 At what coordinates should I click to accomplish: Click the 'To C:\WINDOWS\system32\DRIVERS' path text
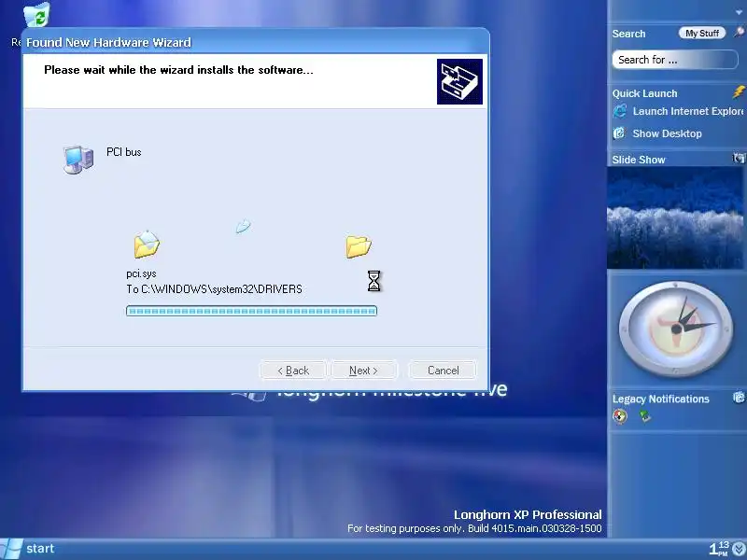[214, 289]
